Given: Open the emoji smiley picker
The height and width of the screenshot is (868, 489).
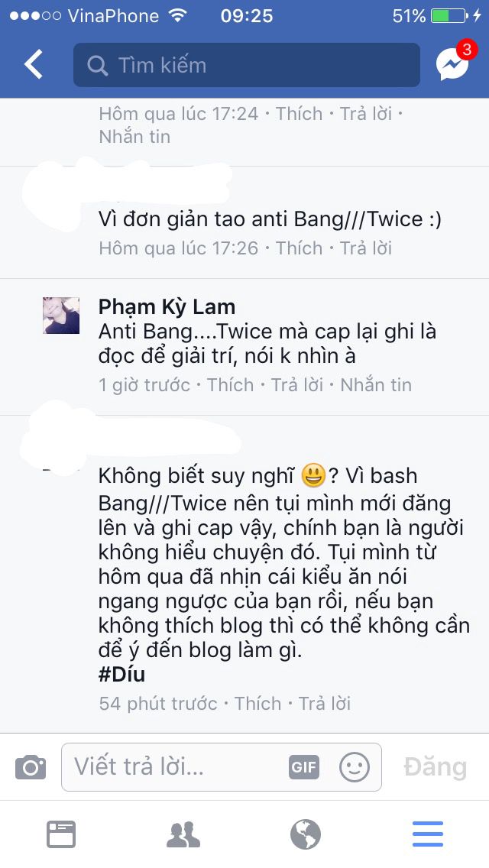Looking at the screenshot, I should tap(355, 767).
